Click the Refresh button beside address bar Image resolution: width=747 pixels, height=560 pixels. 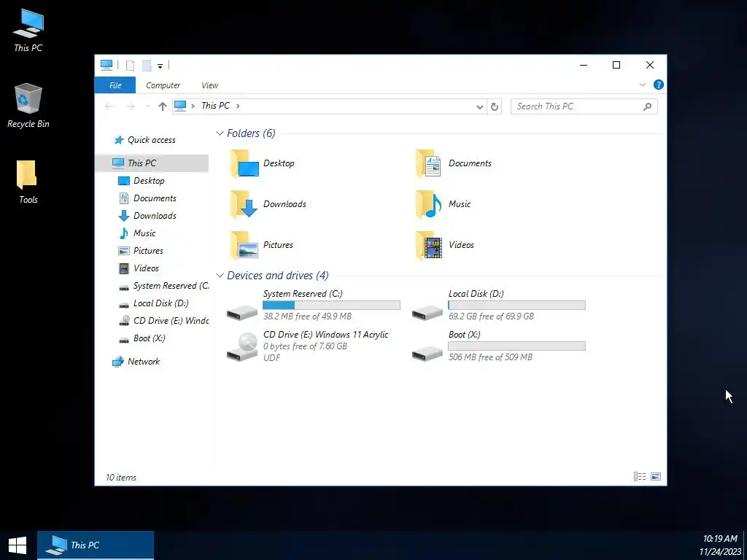495,106
